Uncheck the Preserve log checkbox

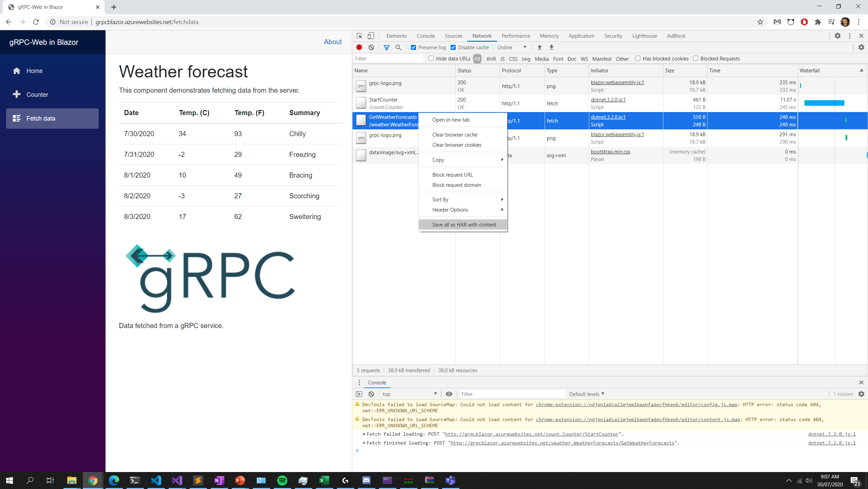pyautogui.click(x=413, y=47)
